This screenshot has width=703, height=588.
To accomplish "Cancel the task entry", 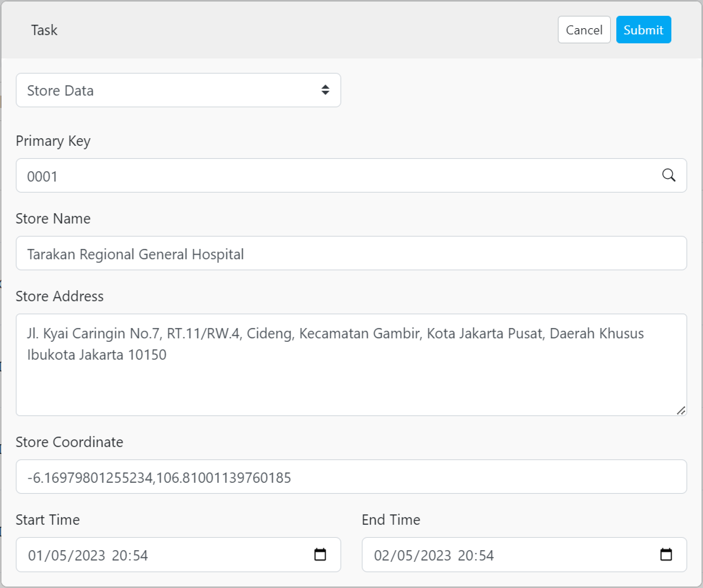I will click(x=584, y=30).
